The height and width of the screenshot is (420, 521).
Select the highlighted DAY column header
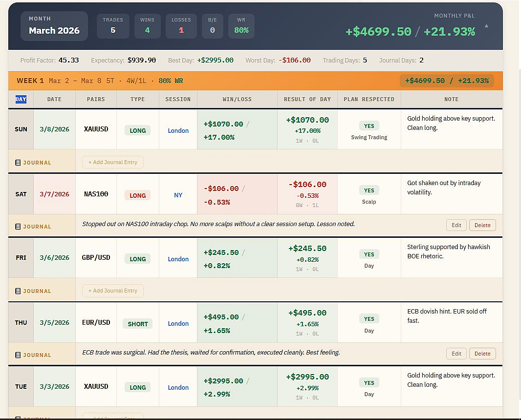point(21,99)
